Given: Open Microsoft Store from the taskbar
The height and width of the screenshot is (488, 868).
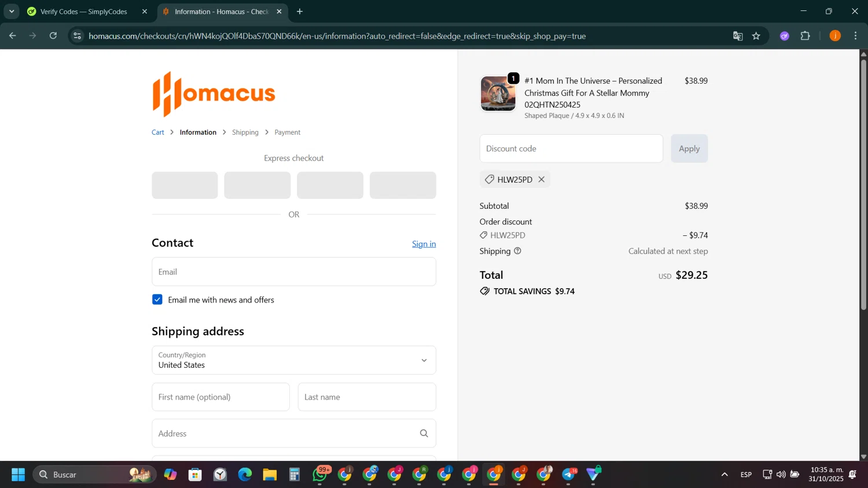Looking at the screenshot, I should tap(195, 475).
